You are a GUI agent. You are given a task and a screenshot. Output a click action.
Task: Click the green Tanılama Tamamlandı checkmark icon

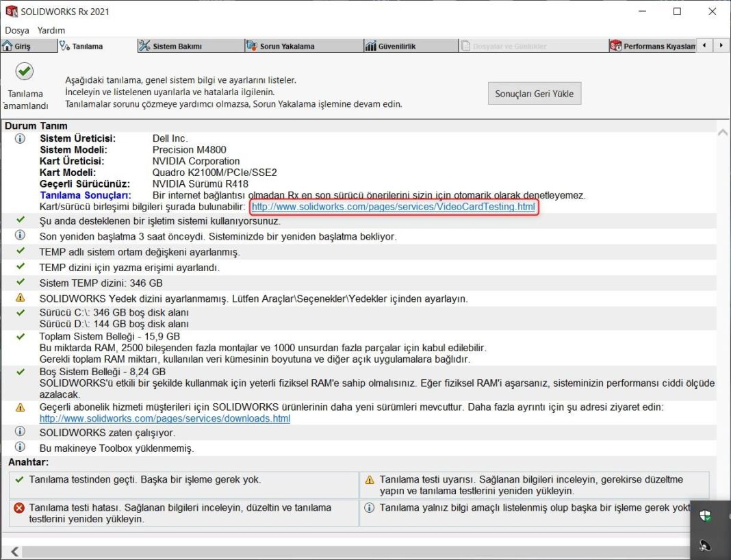pos(25,71)
